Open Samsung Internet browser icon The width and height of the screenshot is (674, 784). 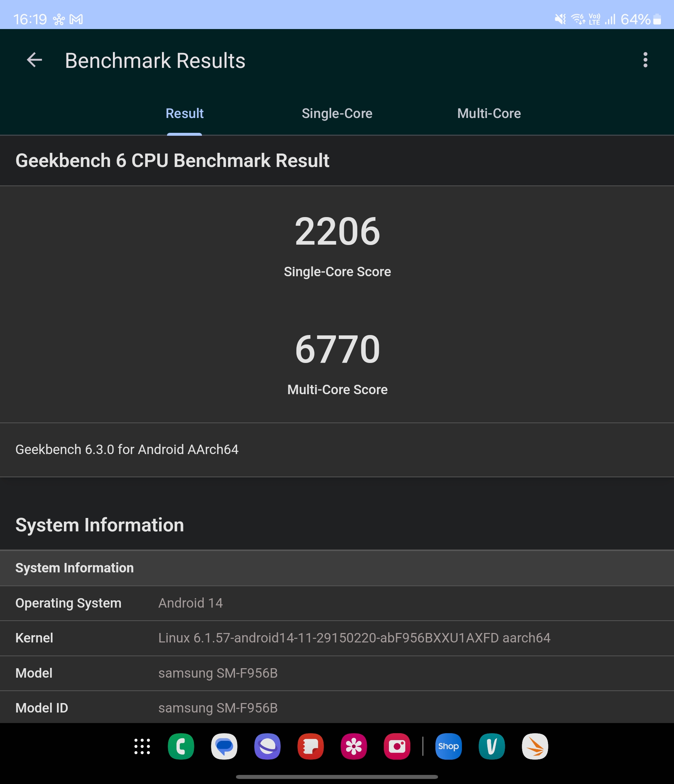pyautogui.click(x=267, y=747)
